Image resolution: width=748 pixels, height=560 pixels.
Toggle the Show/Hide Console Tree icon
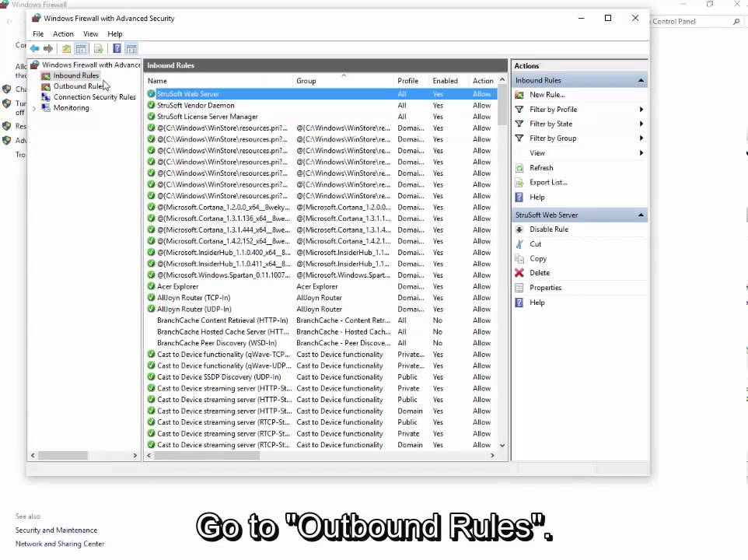81,49
